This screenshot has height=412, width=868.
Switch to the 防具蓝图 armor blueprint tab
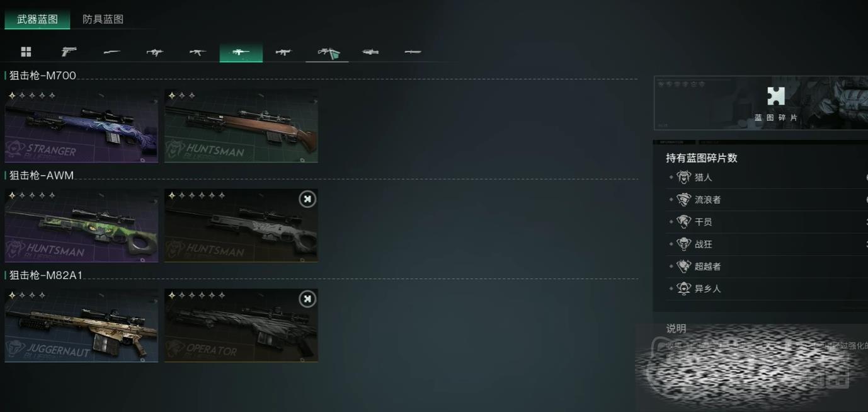(x=103, y=19)
